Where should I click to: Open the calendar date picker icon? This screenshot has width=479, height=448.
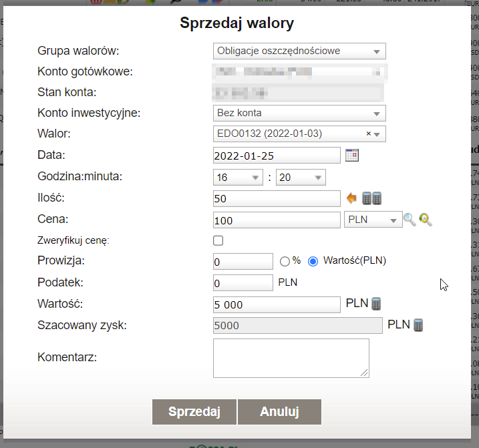[x=352, y=155]
